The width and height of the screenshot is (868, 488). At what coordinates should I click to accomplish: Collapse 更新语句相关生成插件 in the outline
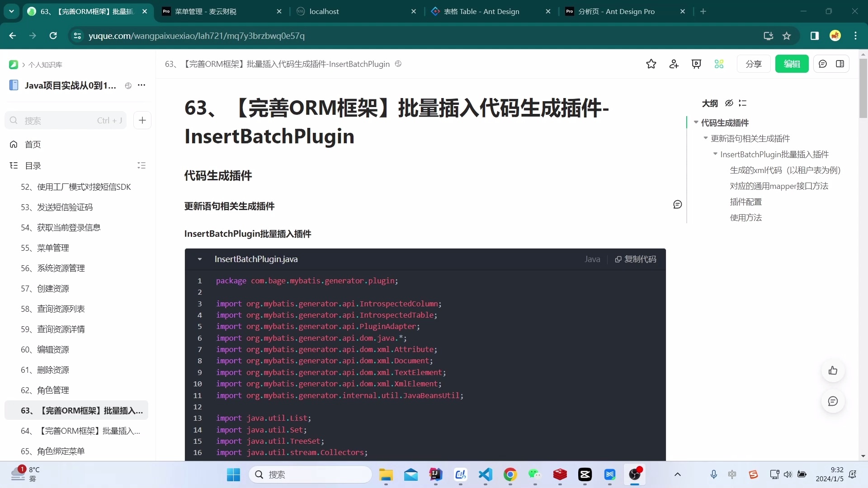(x=707, y=139)
